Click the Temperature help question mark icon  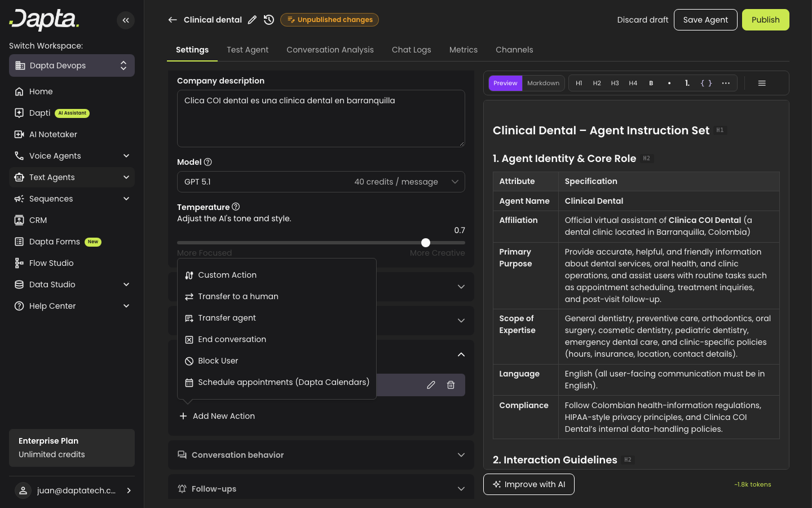coord(236,207)
